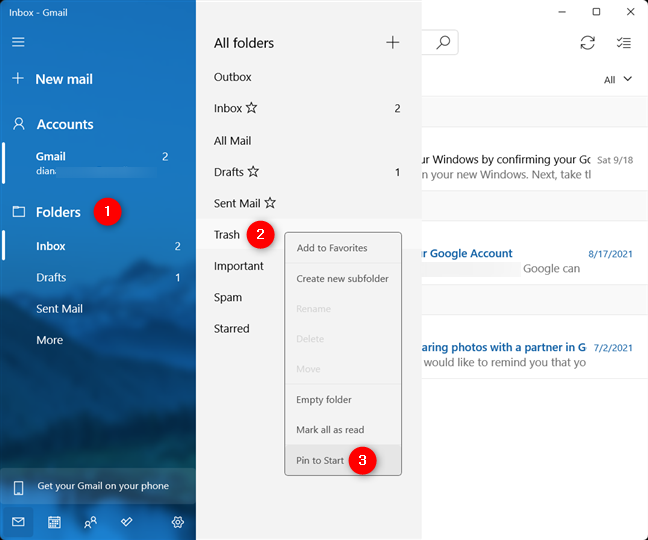Toggle the Drafts favorite star

253,171
